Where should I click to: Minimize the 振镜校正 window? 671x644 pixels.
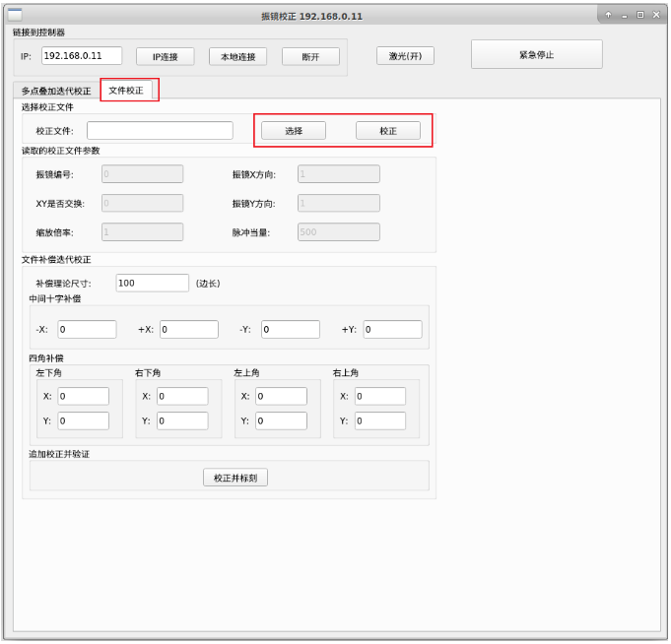pos(625,16)
